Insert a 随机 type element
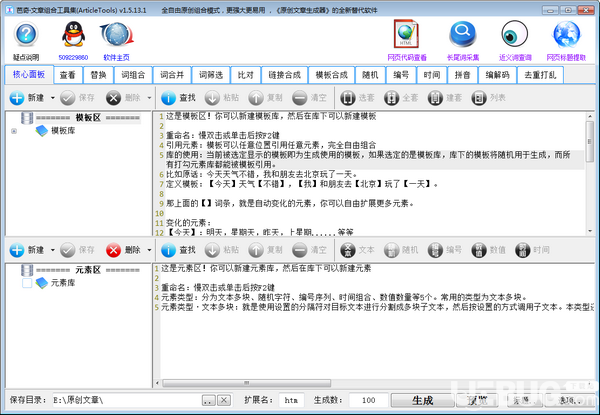The height and width of the screenshot is (415, 600). click(x=401, y=250)
